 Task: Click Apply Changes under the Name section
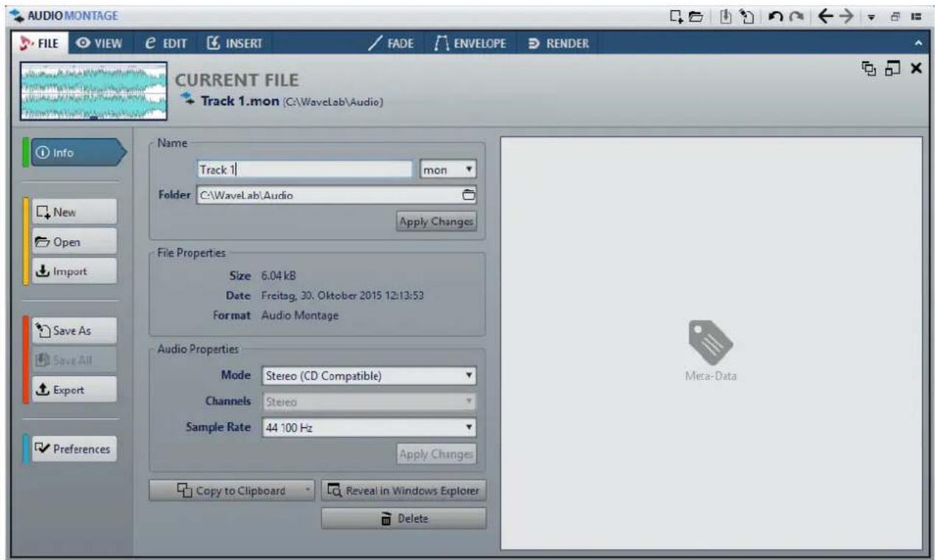coord(437,221)
